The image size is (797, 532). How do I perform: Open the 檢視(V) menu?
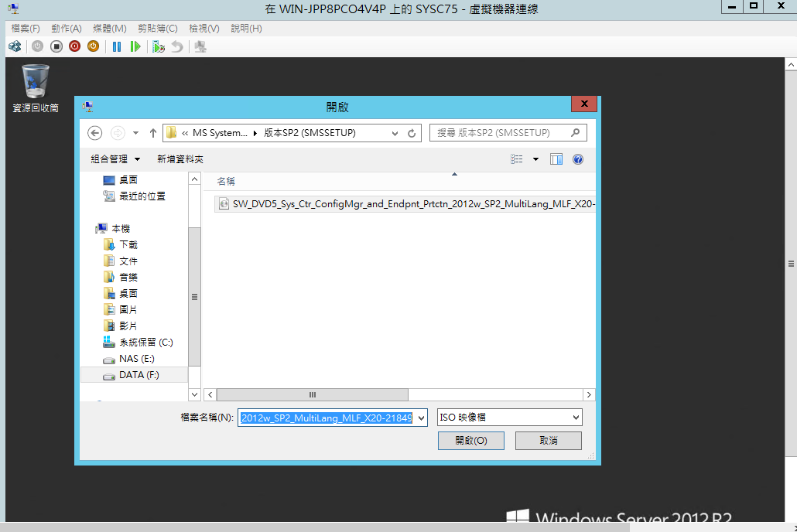[204, 29]
